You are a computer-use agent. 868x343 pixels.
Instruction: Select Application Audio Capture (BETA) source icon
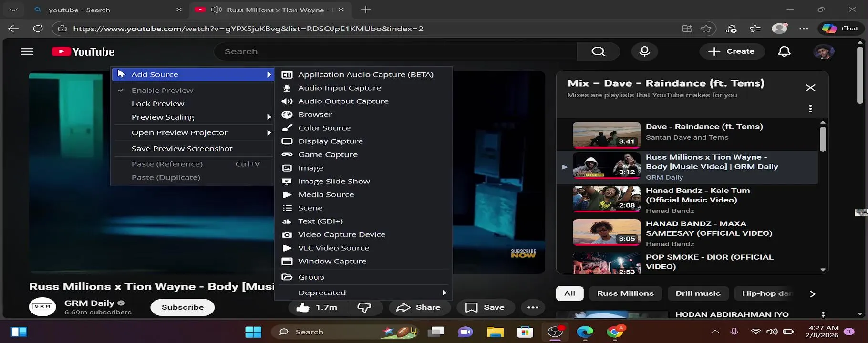point(287,75)
